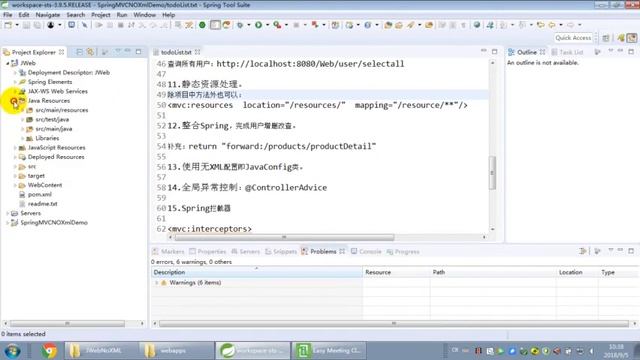Select the todoList.txt editor tab
This screenshot has height=360, width=640.
pyautogui.click(x=176, y=52)
